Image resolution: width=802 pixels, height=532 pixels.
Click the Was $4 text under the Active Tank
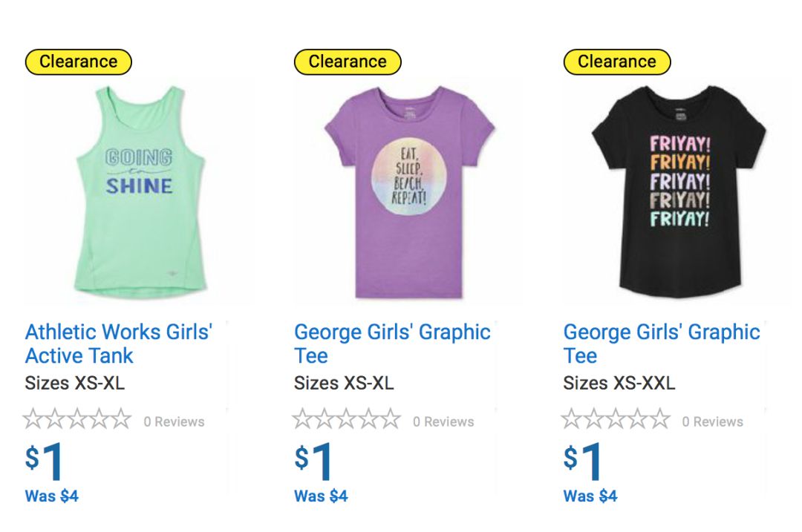(52, 496)
